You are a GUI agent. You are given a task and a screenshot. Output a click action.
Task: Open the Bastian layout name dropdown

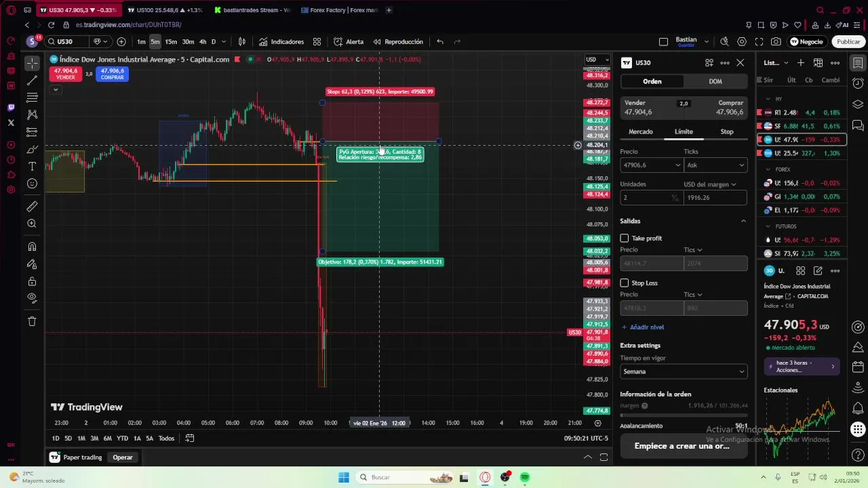707,42
